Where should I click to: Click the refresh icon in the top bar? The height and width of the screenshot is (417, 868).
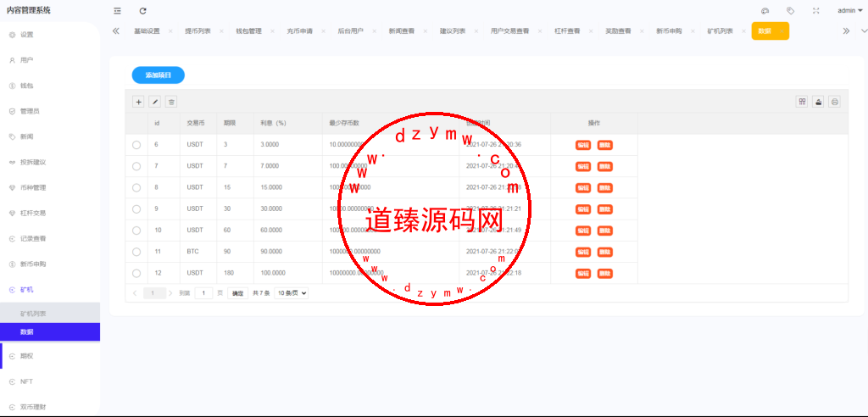142,10
